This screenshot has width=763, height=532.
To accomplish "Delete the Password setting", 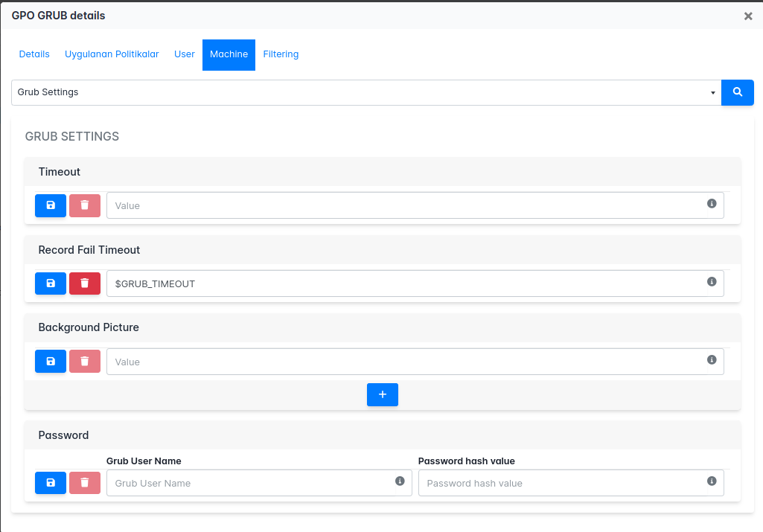I will point(85,483).
